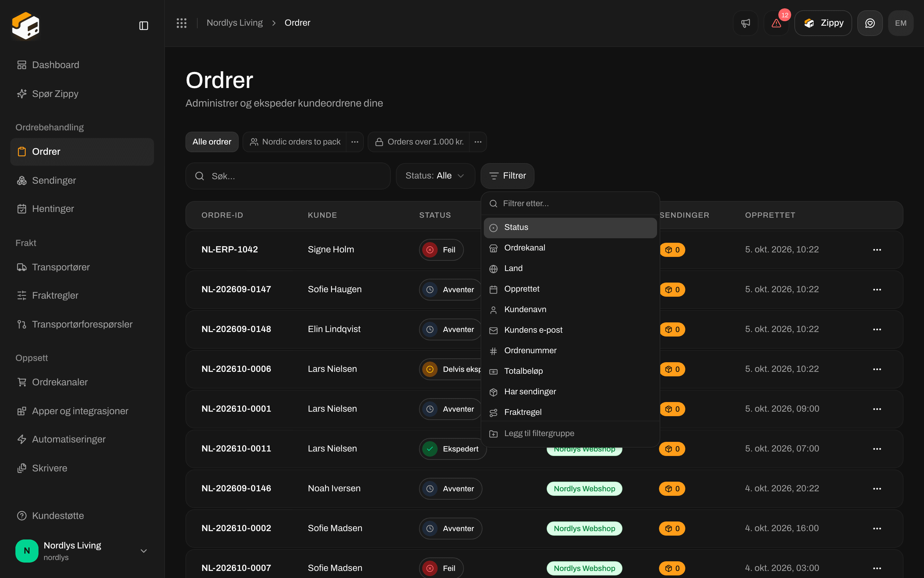Open more options for NL-202609-0146
Viewport: 924px width, 578px height.
[877, 488]
